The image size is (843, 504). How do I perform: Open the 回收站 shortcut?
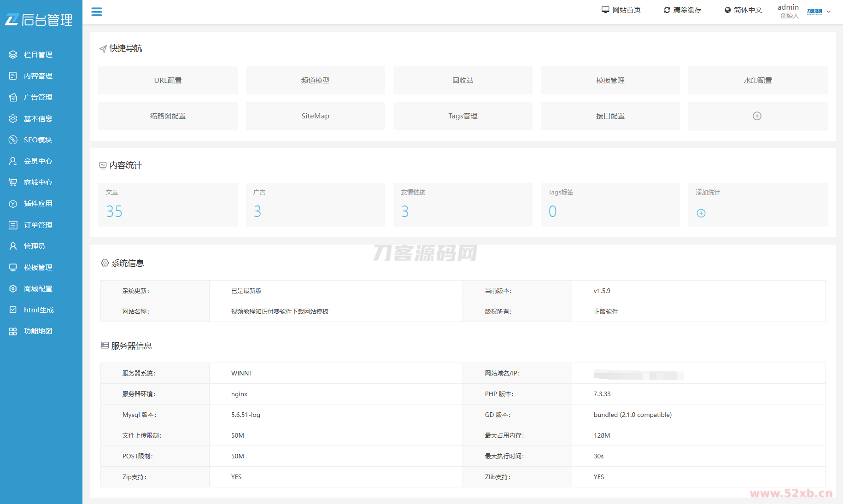462,81
